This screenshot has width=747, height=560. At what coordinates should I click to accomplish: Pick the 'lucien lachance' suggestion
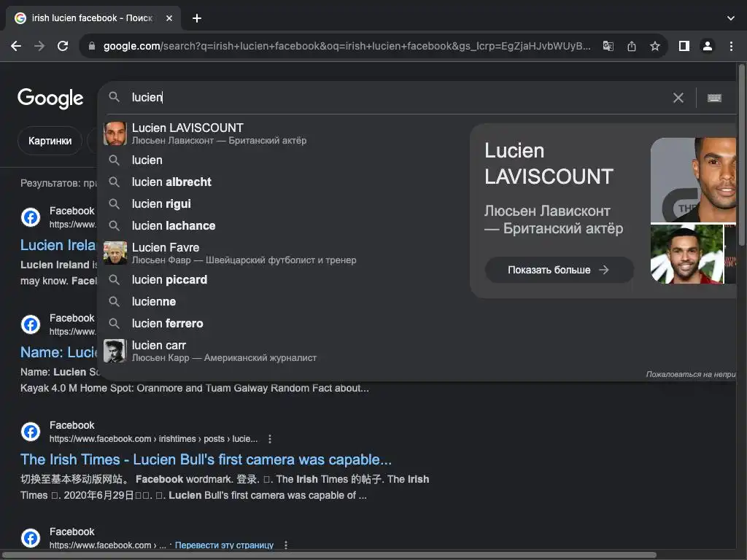pos(282,226)
